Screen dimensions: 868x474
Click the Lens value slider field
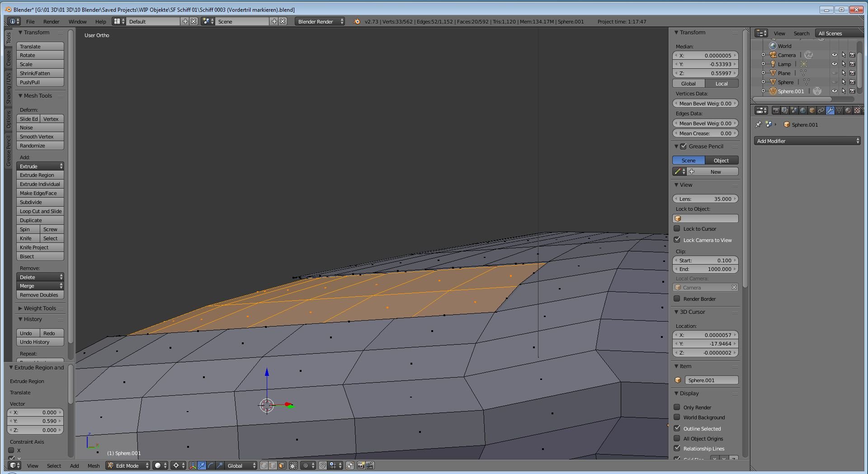click(x=705, y=199)
